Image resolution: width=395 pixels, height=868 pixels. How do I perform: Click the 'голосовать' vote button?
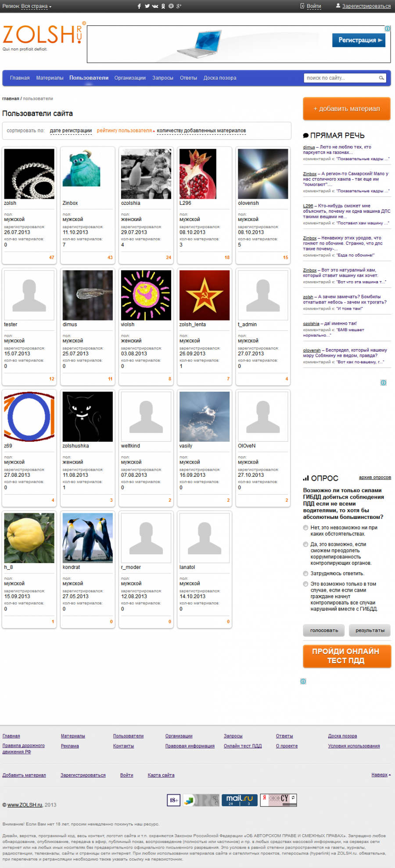[x=324, y=630]
